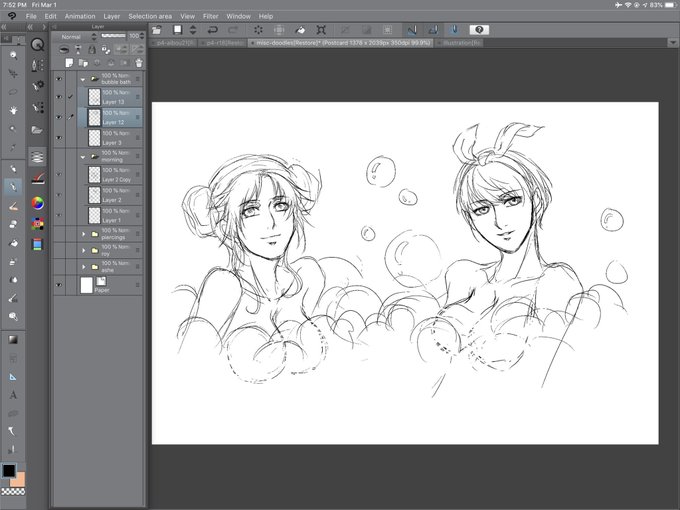Viewport: 680px width, 510px height.
Task: Open the canvas tab list dropdown arrow
Action: [x=673, y=42]
